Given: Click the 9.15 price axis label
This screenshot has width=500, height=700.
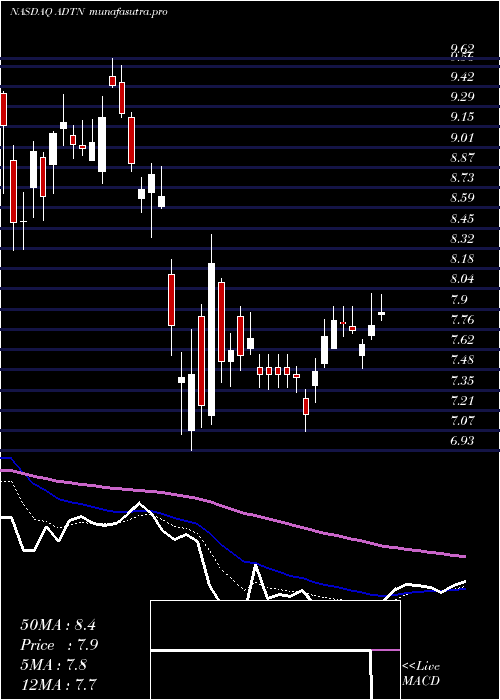Looking at the screenshot, I should (x=462, y=117).
